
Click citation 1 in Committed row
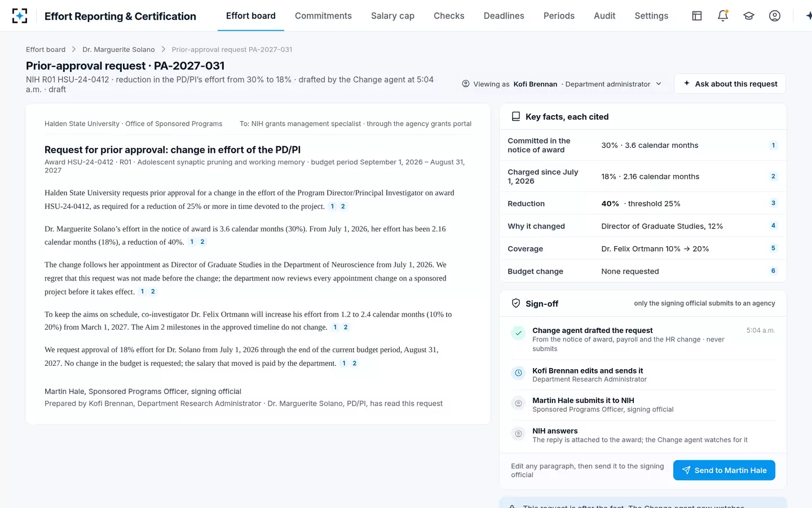773,145
